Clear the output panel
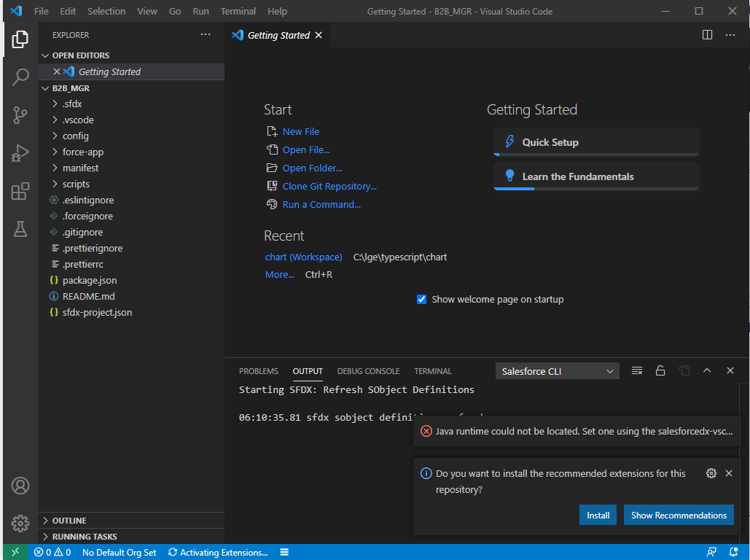 (636, 371)
